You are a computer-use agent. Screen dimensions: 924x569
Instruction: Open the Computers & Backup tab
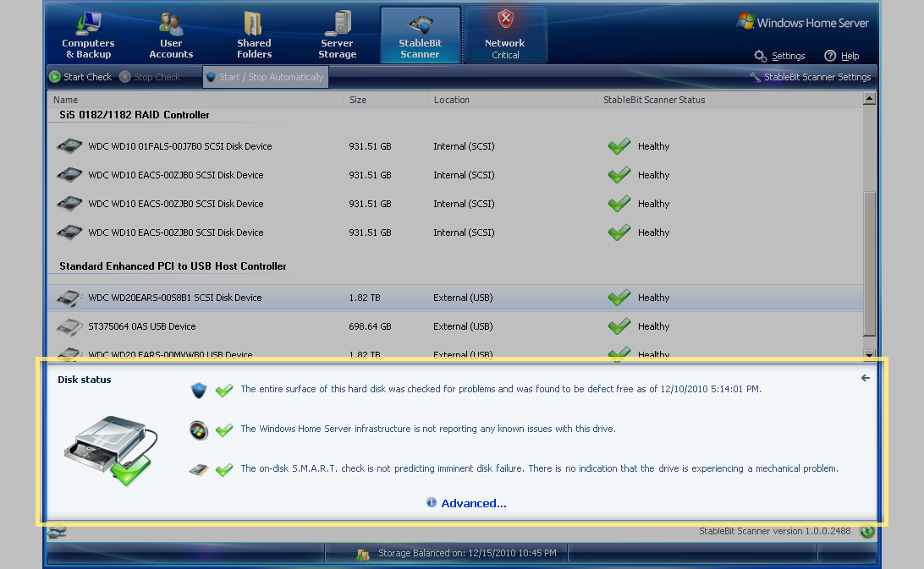[88, 36]
